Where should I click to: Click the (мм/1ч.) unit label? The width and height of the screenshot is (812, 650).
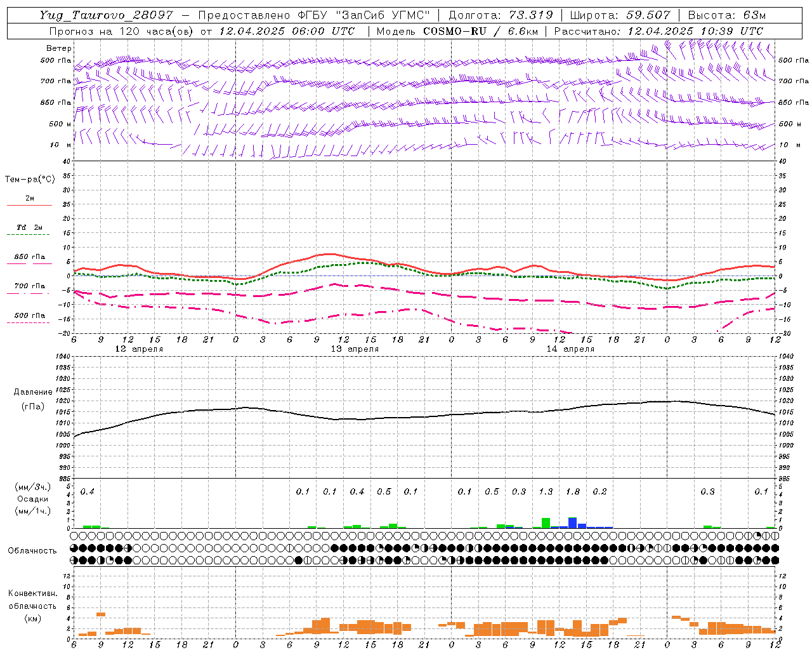click(33, 511)
